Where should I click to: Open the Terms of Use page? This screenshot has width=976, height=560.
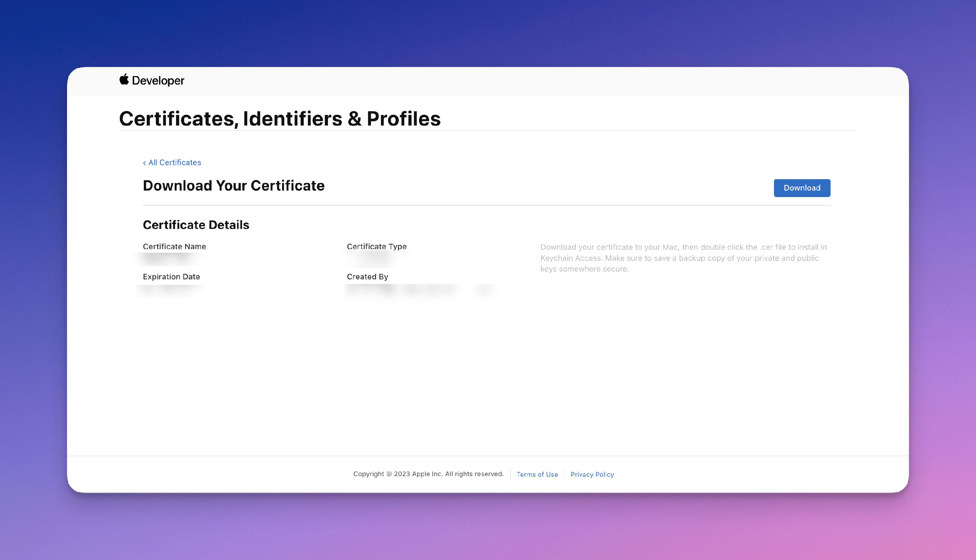(537, 474)
